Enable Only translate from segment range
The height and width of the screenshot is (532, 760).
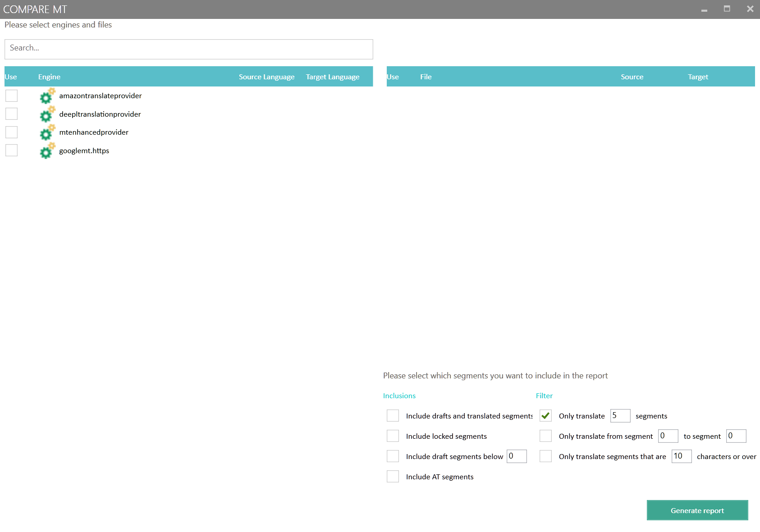pos(545,436)
